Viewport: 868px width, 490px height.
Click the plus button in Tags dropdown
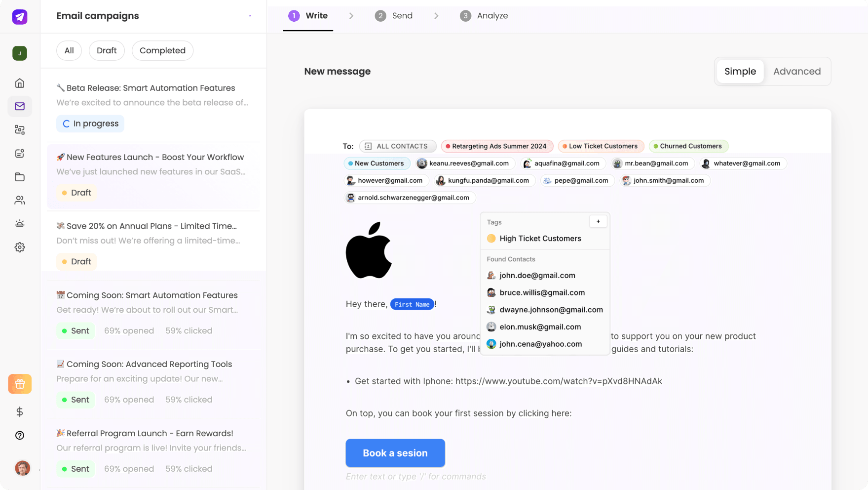pos(598,221)
